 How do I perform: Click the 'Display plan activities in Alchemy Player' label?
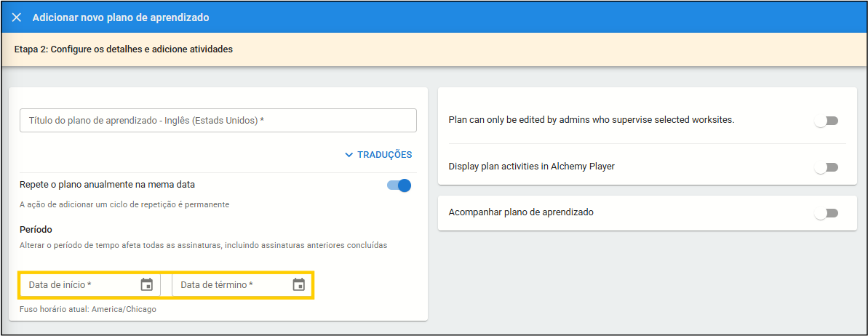(x=532, y=167)
